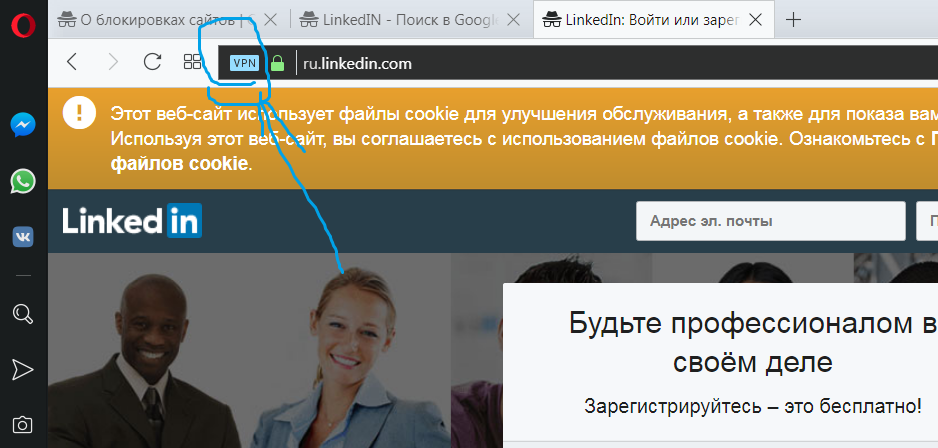Image resolution: width=938 pixels, height=448 pixels.
Task: Close the active LinkedIn tab
Action: [x=756, y=20]
